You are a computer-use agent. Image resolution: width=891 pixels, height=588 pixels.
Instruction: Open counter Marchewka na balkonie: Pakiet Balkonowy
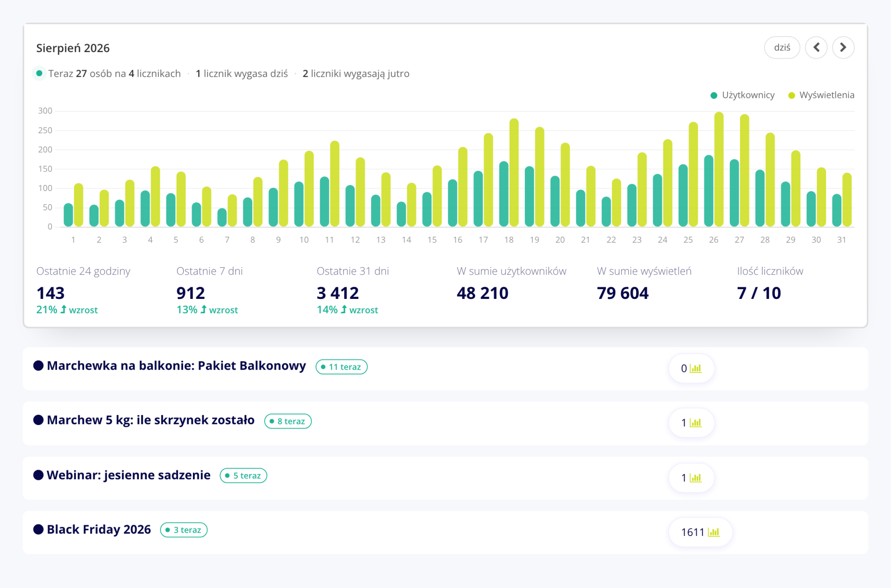click(176, 366)
